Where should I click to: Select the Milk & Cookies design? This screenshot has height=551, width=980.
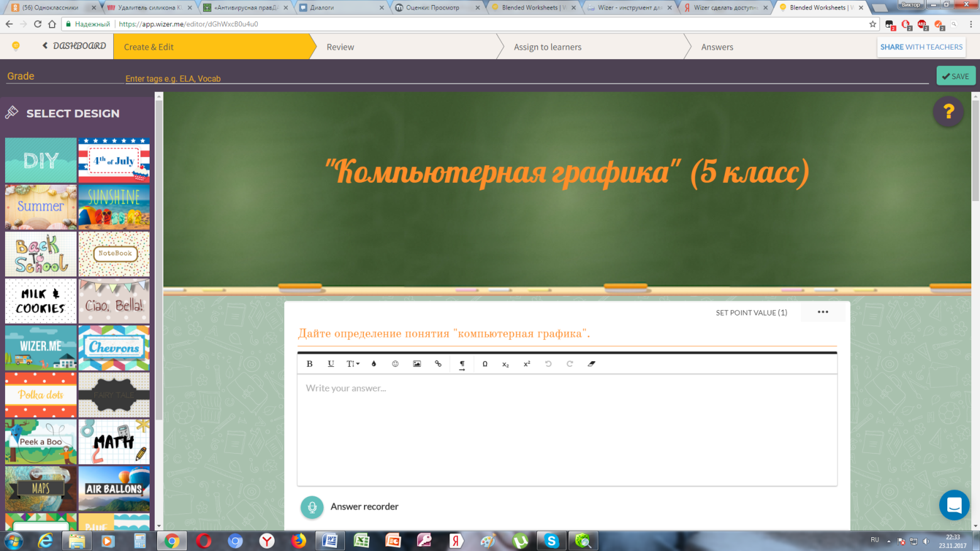41,301
